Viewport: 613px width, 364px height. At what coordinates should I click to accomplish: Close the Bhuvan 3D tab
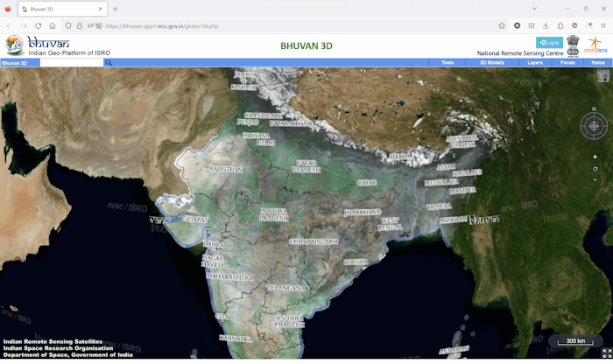point(100,9)
